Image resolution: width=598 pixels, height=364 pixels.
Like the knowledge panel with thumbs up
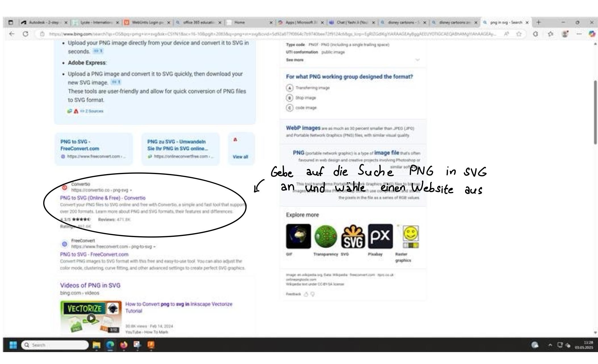306,294
